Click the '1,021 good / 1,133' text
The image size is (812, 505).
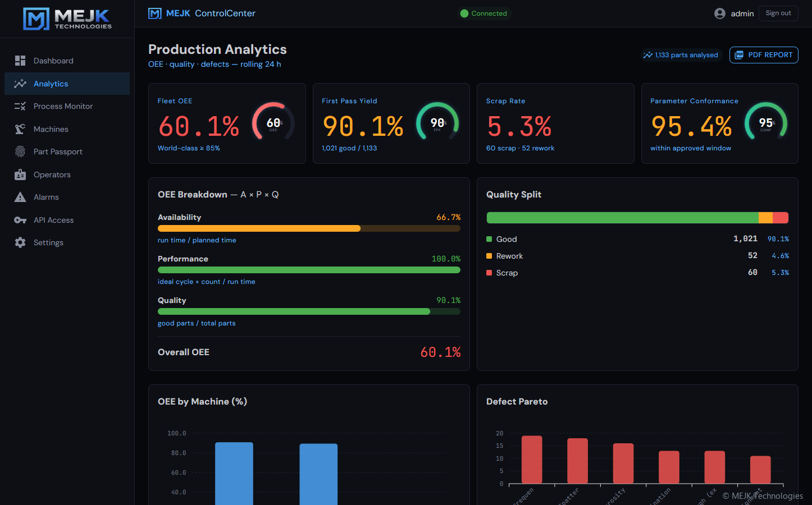tap(349, 148)
